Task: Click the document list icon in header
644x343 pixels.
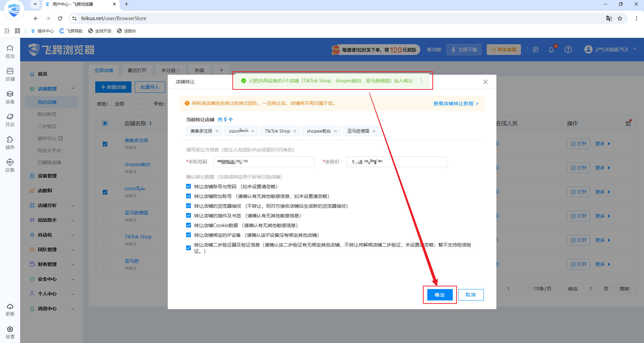Action: 536,50
